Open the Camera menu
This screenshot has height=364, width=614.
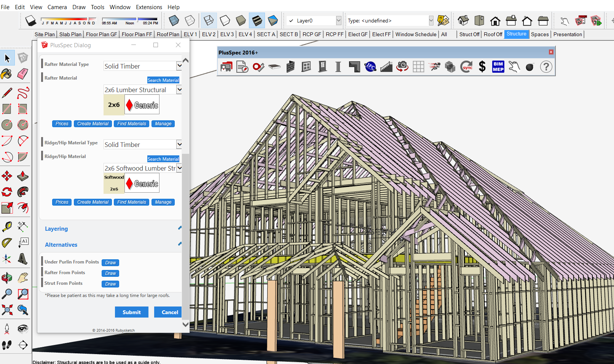point(57,7)
